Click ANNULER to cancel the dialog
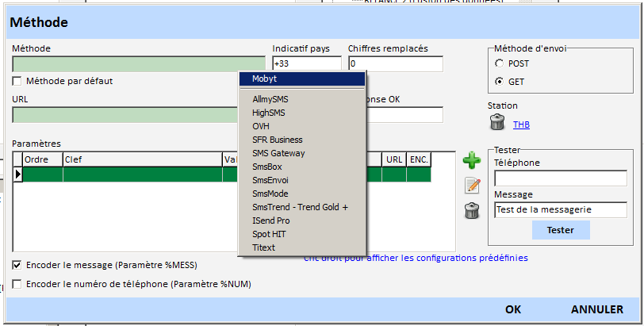 coord(596,309)
